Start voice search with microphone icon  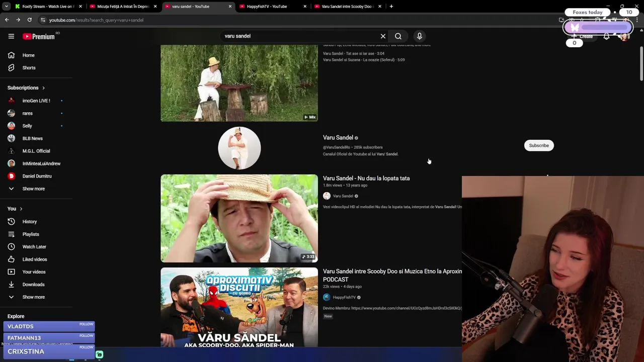[x=419, y=36]
